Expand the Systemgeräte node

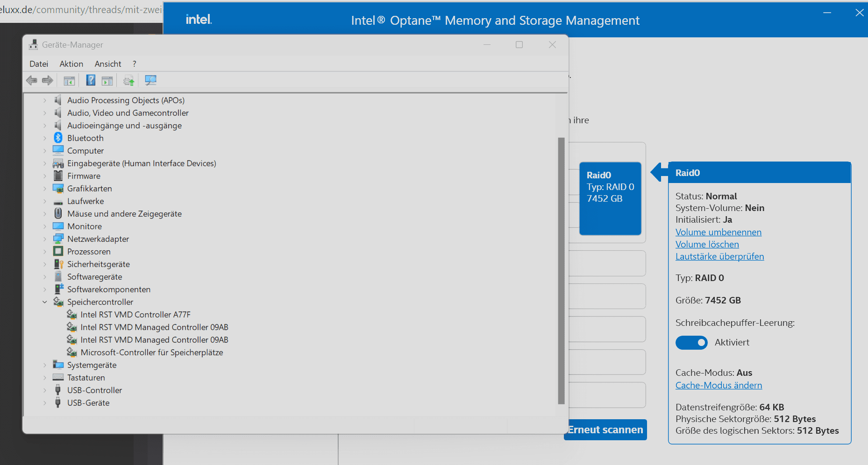point(45,365)
